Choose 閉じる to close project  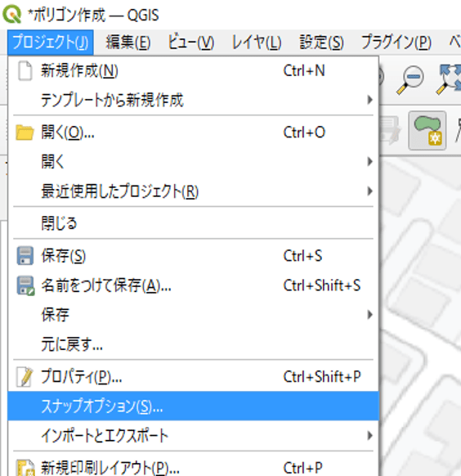click(x=193, y=223)
